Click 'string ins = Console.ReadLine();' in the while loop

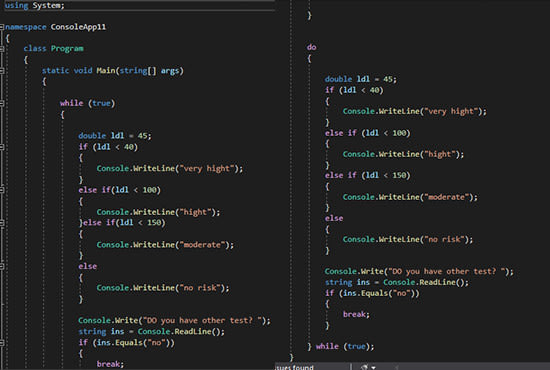pyautogui.click(x=151, y=331)
